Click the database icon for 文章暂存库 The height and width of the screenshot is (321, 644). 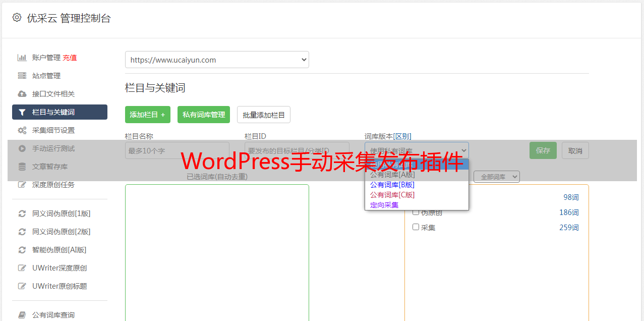tap(22, 167)
